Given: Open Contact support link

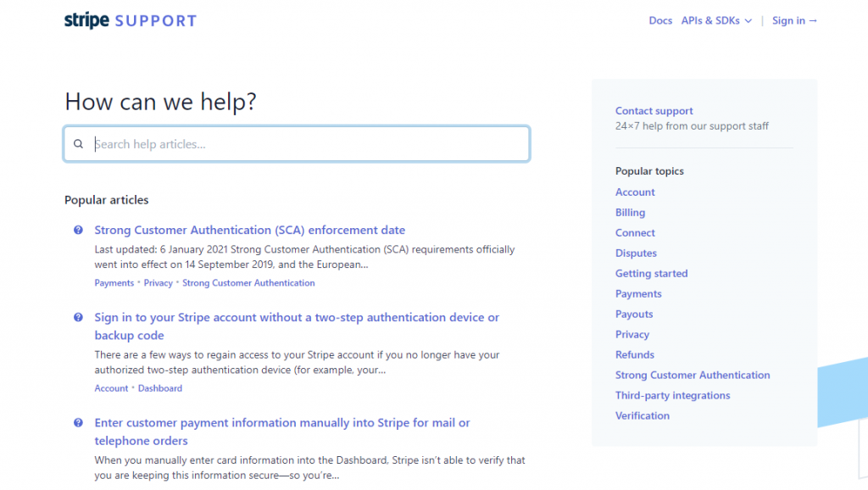Looking at the screenshot, I should tap(654, 111).
